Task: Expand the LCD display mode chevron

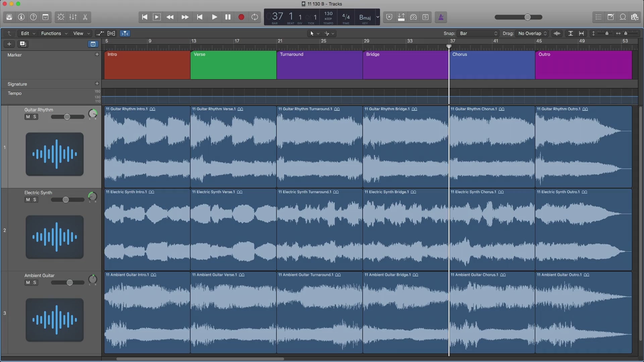Action: click(x=377, y=17)
